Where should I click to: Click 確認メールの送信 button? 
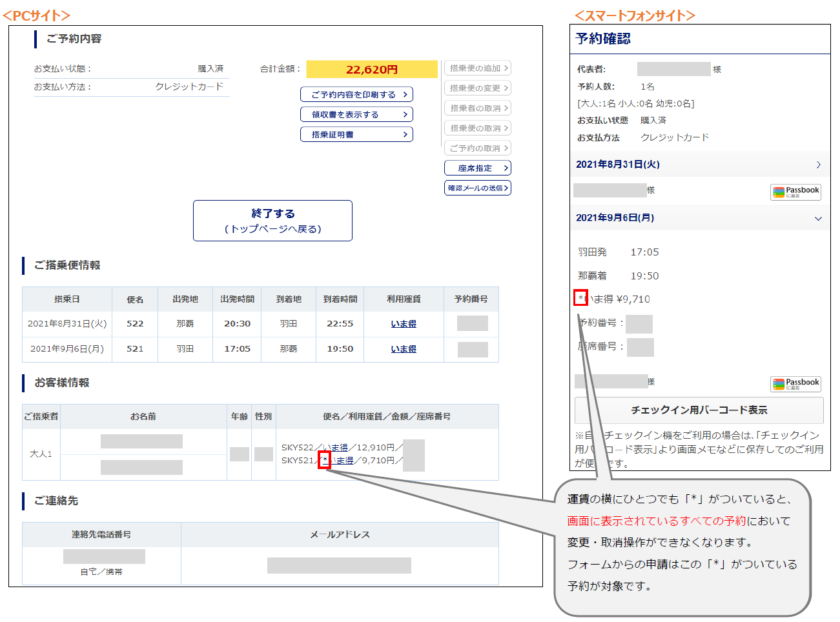[x=477, y=188]
